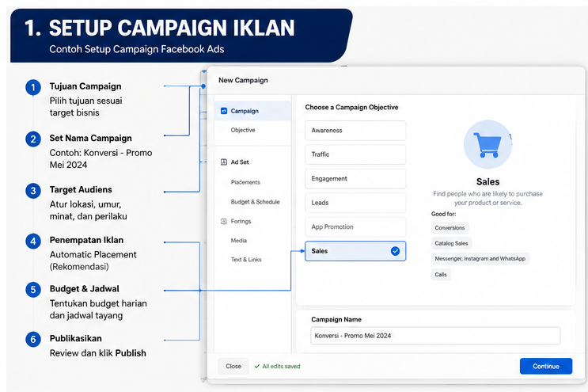The height and width of the screenshot is (392, 588).
Task: Click the Campaign Name label
Action: pos(336,319)
